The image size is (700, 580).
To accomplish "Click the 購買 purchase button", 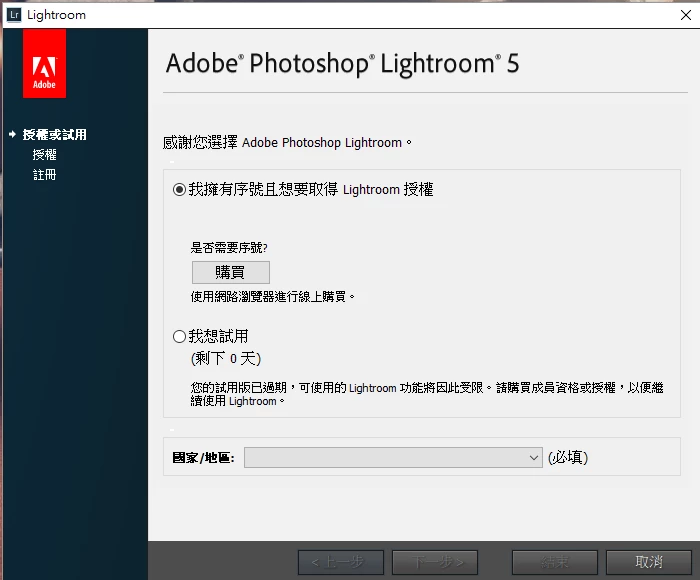I will point(230,272).
